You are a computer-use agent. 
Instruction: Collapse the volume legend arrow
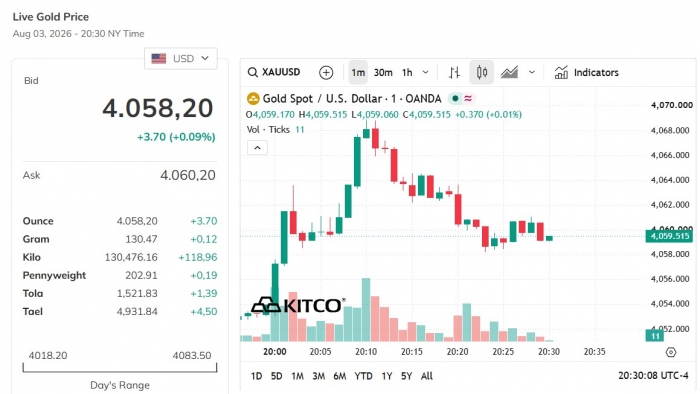coord(258,148)
